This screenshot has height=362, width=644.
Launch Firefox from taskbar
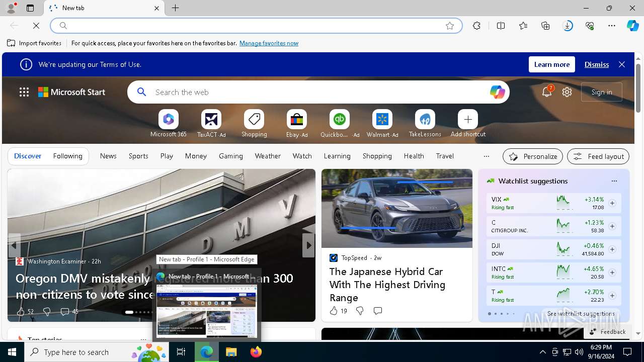click(x=256, y=352)
